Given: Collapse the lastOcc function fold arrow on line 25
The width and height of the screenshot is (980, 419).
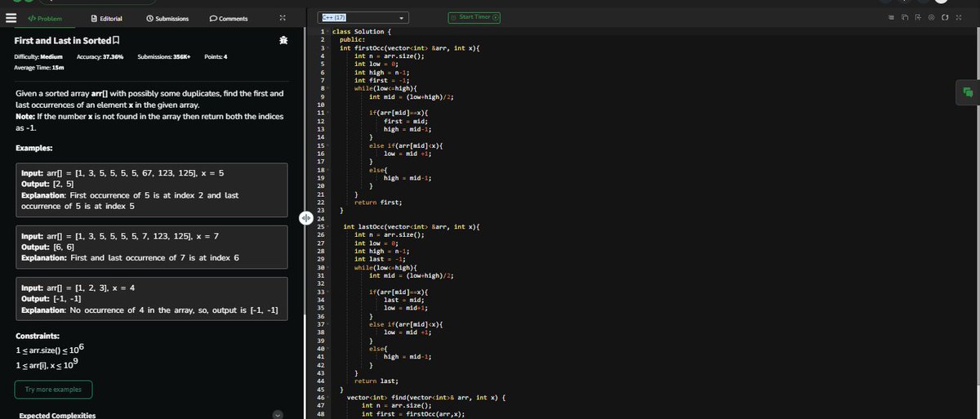Looking at the screenshot, I should 327,226.
